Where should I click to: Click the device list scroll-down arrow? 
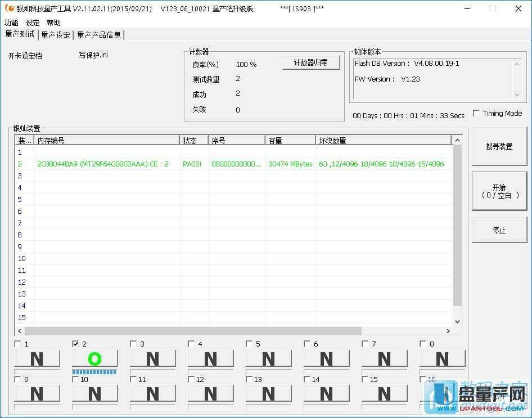(x=457, y=321)
